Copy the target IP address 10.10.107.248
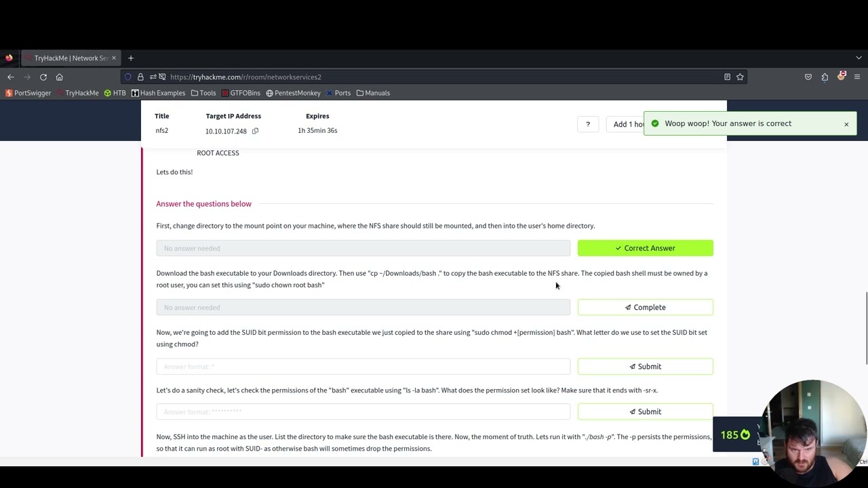Image resolution: width=868 pixels, height=488 pixels. click(x=255, y=131)
